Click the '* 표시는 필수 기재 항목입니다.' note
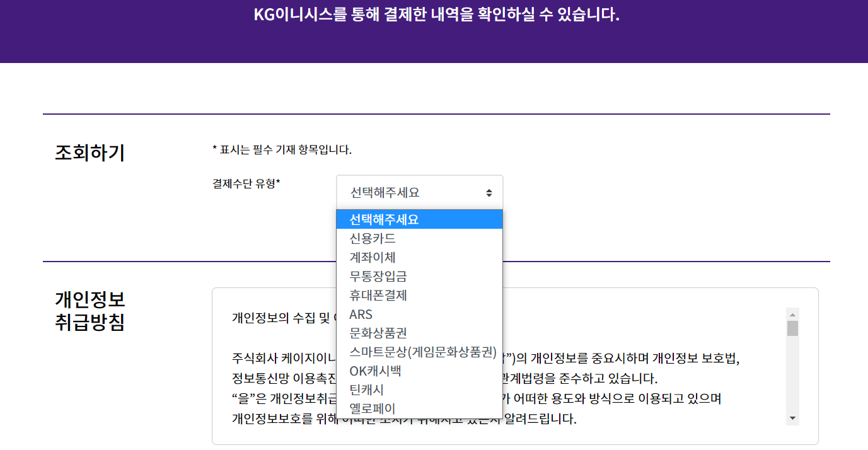The width and height of the screenshot is (868, 450). click(x=282, y=150)
